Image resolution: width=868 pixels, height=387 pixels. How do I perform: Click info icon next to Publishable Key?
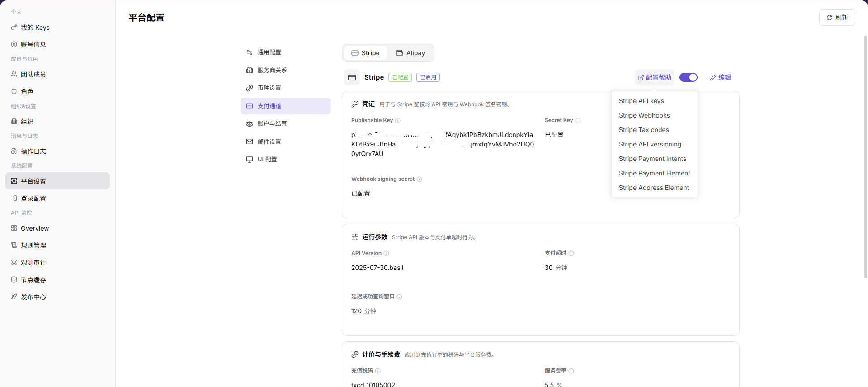(398, 120)
